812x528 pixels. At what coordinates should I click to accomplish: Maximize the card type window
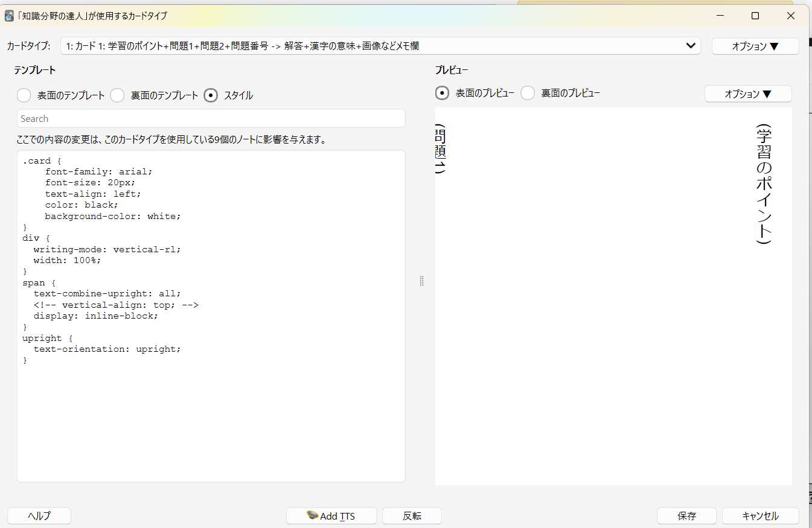point(755,16)
